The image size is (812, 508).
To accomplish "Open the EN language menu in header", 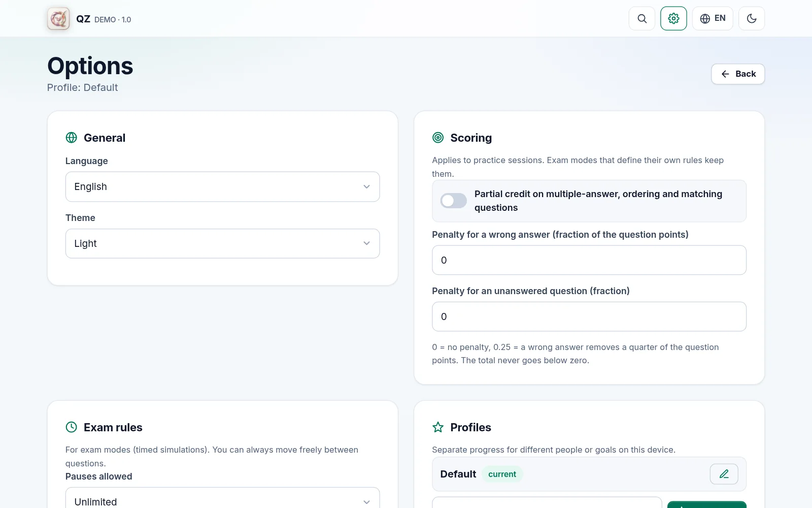I will tap(713, 19).
